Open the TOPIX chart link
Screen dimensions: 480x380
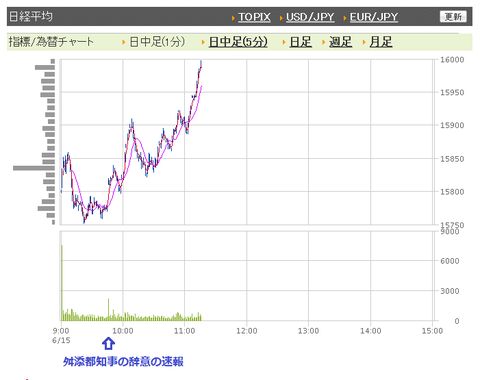point(254,17)
